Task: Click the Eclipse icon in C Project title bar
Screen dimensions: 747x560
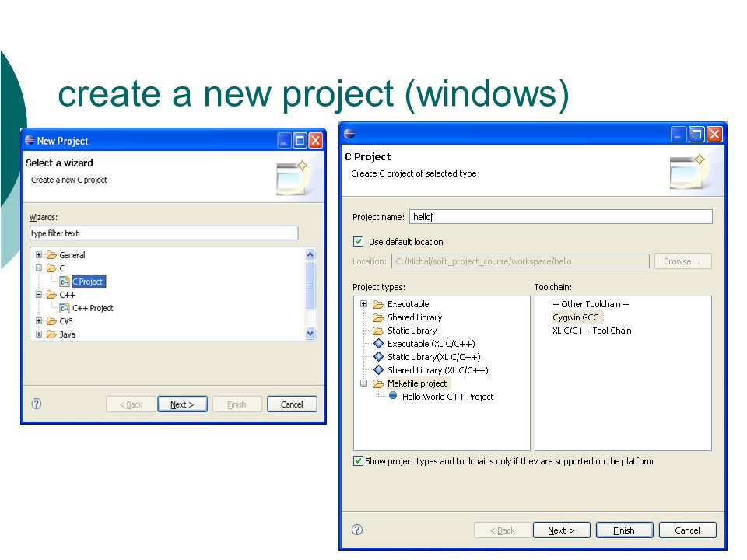Action: [349, 134]
